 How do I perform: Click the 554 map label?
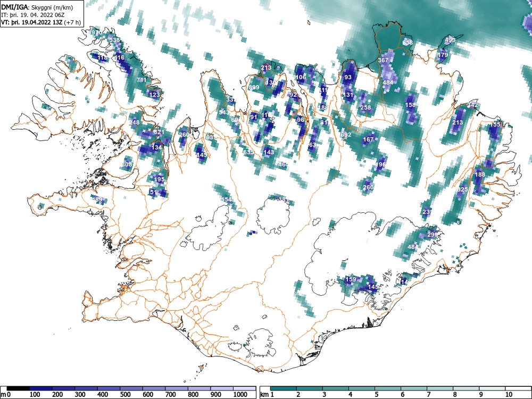coord(226,199)
